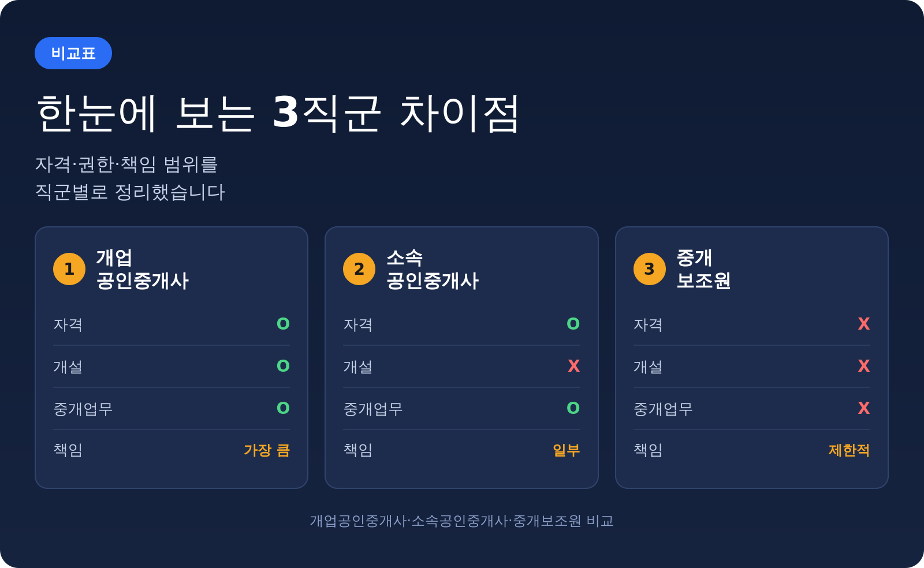Viewport: 924px width, 568px height.
Task: Click the orange number 3 circle
Action: [x=650, y=269]
